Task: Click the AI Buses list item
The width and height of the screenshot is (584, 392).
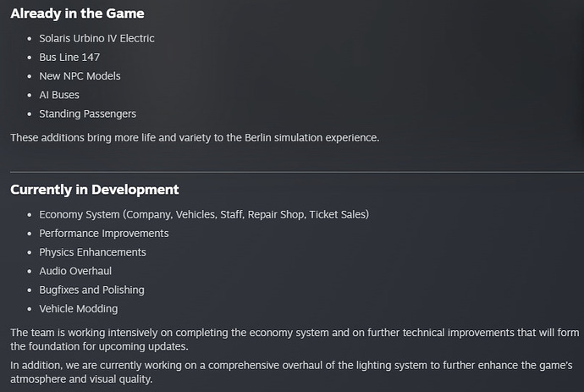Action: (59, 95)
